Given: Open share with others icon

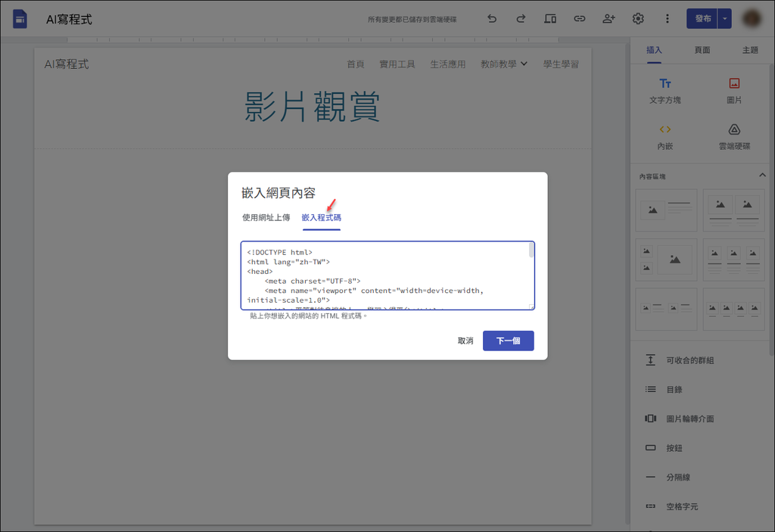Looking at the screenshot, I should 609,19.
